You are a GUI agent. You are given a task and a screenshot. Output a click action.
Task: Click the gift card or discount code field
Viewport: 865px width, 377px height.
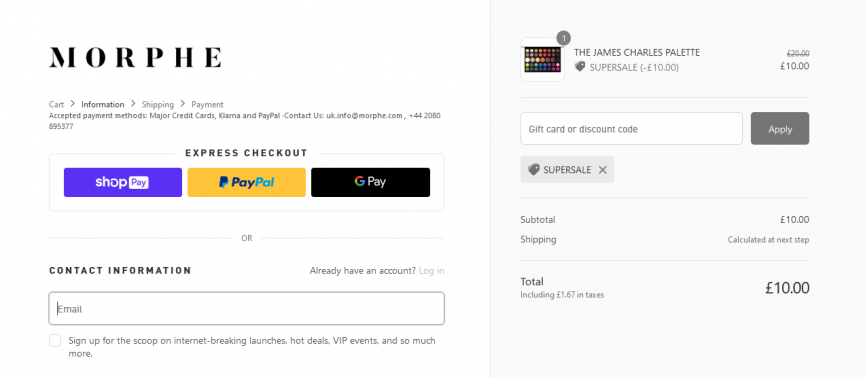click(631, 129)
